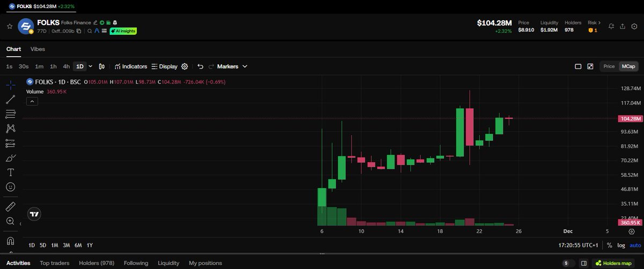Toggle log scale mode

pos(621,245)
